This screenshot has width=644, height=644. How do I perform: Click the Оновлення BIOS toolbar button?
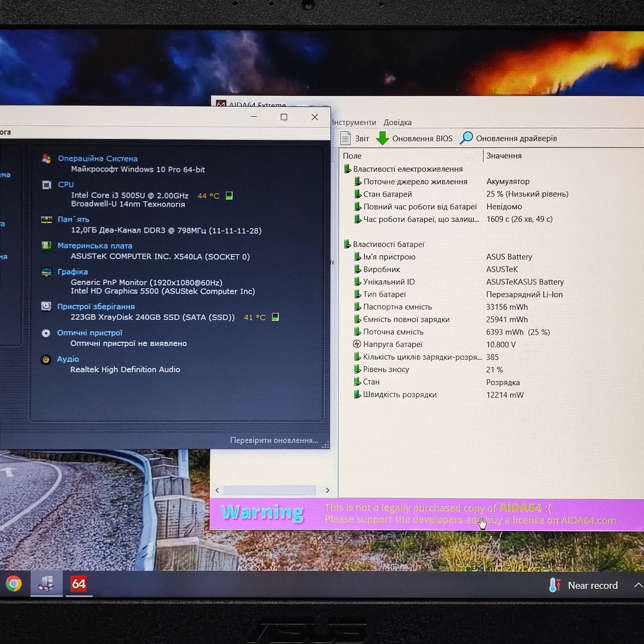pyautogui.click(x=415, y=138)
